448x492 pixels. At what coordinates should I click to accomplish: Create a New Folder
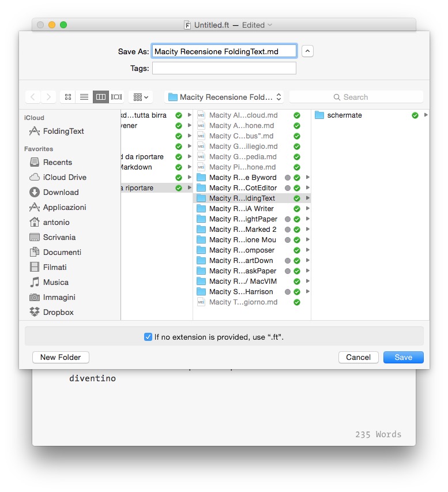point(61,357)
